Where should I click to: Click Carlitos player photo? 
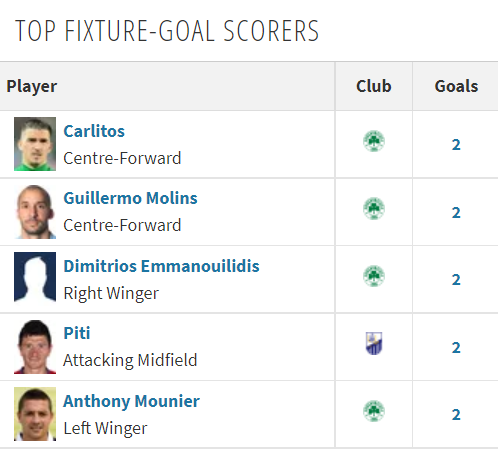pyautogui.click(x=35, y=144)
